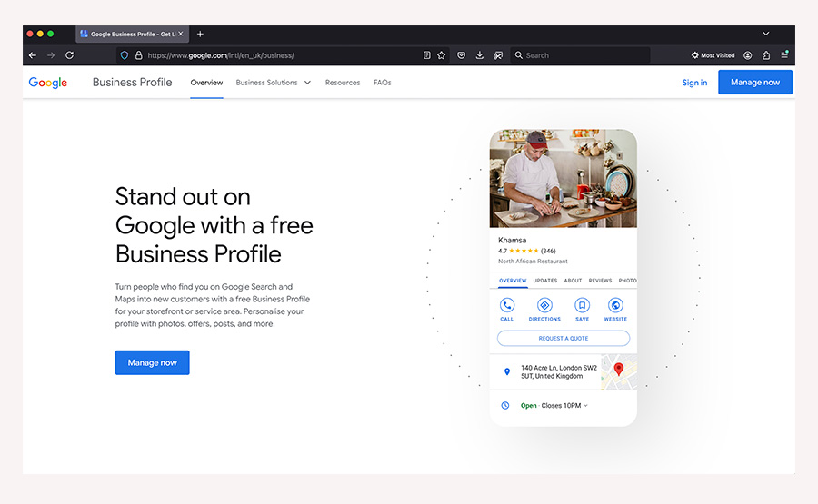Viewport: 818px width, 504px height.
Task: Bookmark this page with the star icon
Action: [442, 55]
